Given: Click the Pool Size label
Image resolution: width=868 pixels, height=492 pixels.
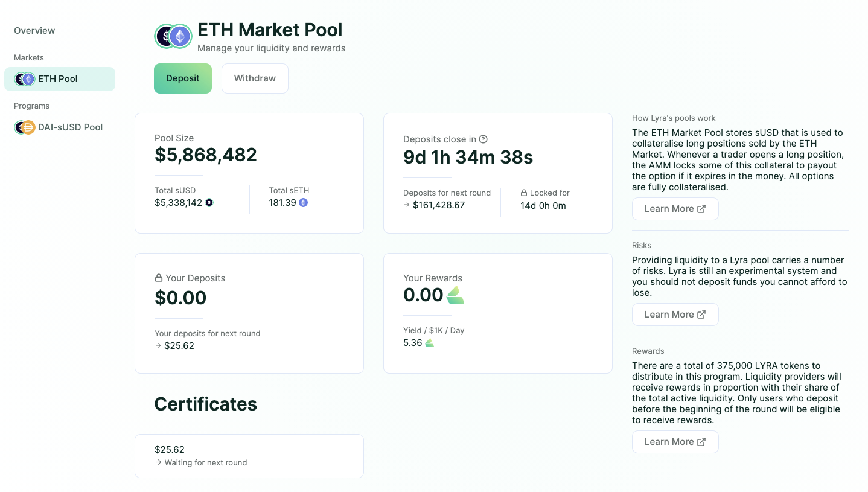Looking at the screenshot, I should click(x=174, y=138).
